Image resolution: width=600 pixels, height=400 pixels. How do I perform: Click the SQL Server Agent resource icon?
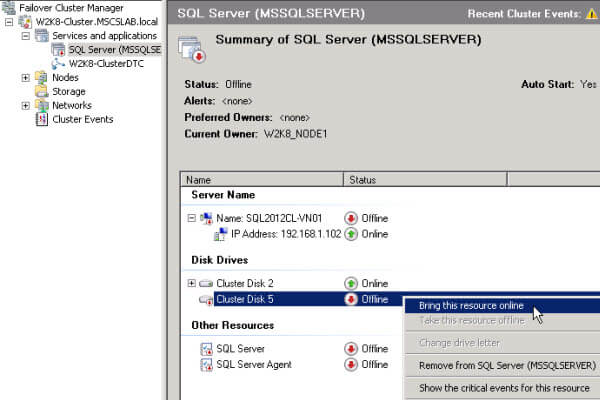pos(206,364)
